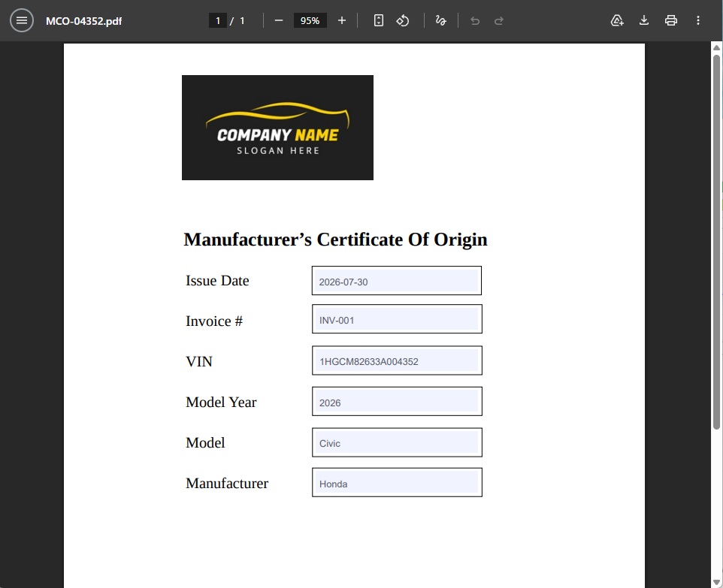Print the document
Screen dimensions: 723x588
click(x=671, y=21)
